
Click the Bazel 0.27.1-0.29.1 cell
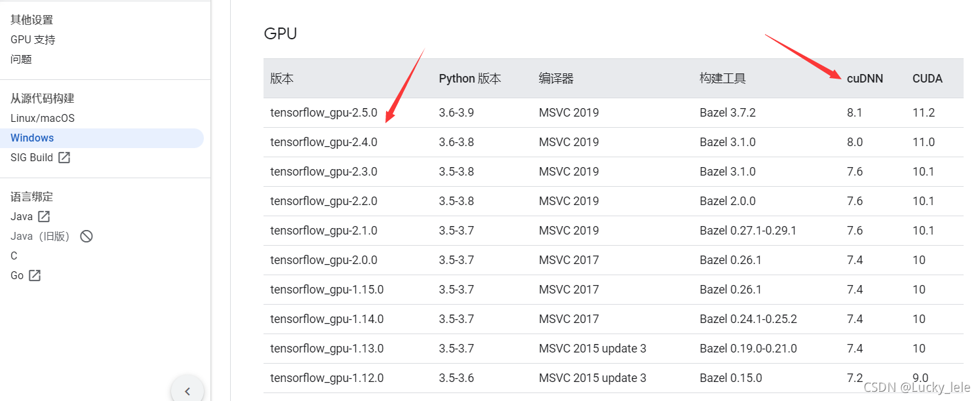pyautogui.click(x=748, y=231)
